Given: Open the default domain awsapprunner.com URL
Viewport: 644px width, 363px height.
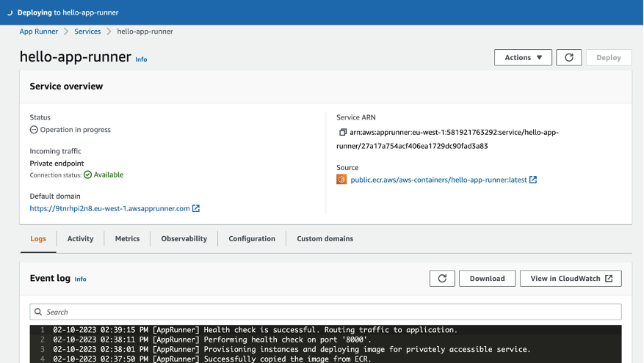Looking at the screenshot, I should point(109,208).
